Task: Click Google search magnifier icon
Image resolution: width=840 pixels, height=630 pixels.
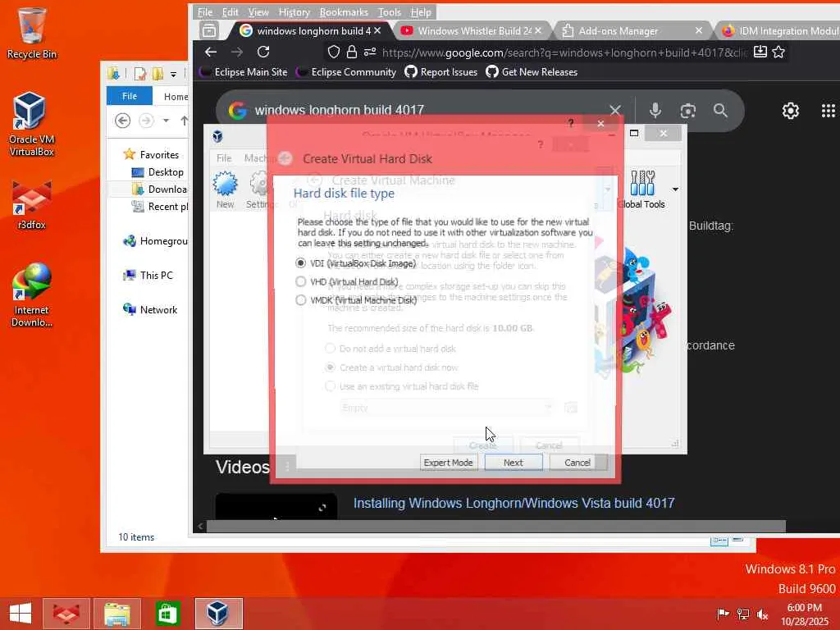Action: click(720, 111)
